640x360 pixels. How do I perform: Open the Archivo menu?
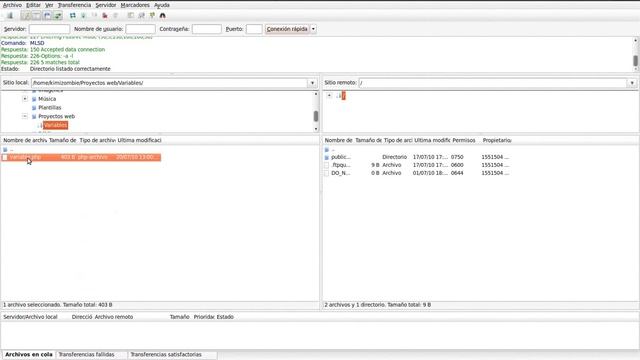click(12, 5)
